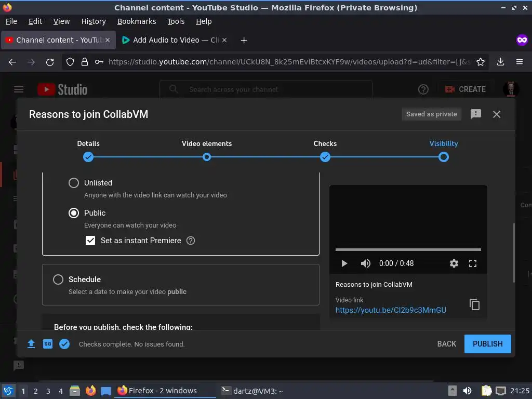Send feedback via the dialog's feedback icon
This screenshot has height=399, width=532.
(x=476, y=114)
